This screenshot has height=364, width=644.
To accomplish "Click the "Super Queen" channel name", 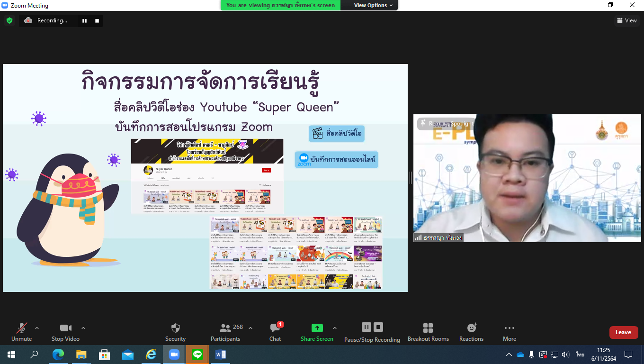I will click(x=164, y=169).
